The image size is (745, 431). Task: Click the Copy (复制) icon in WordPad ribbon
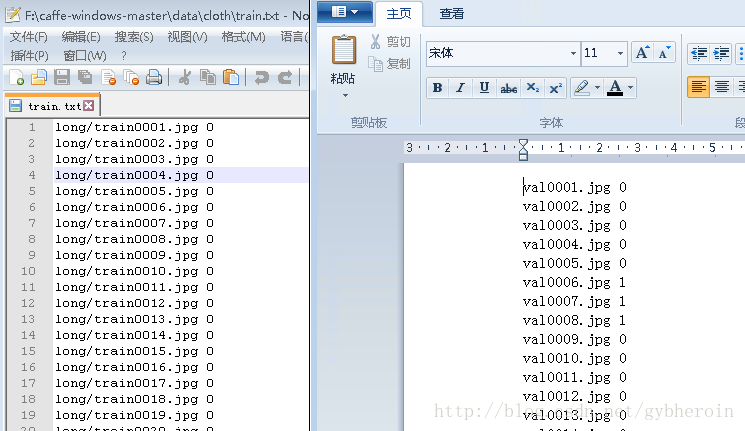pyautogui.click(x=375, y=64)
